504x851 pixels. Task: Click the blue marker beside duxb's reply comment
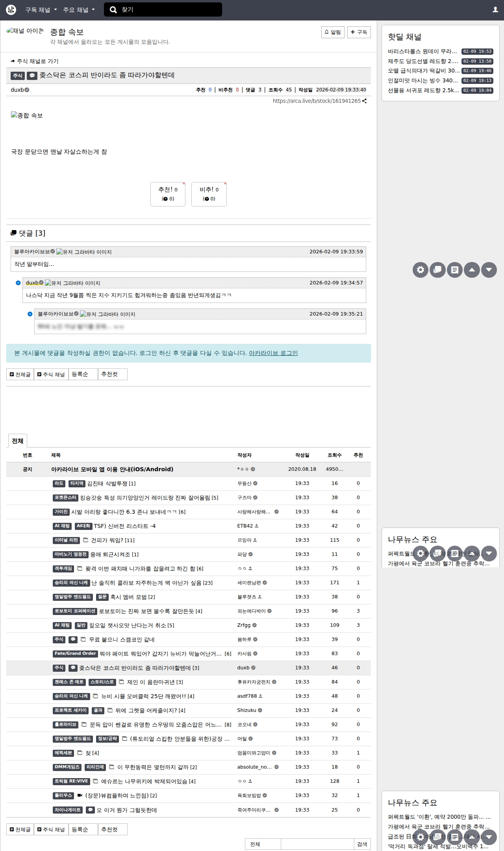click(18, 283)
